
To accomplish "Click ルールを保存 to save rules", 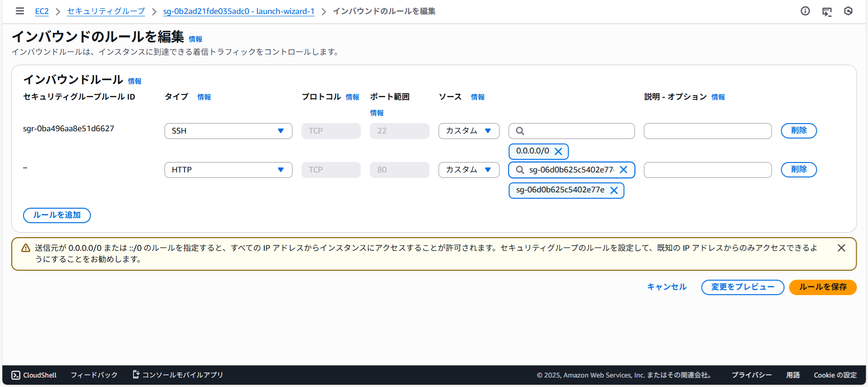I will pyautogui.click(x=822, y=287).
